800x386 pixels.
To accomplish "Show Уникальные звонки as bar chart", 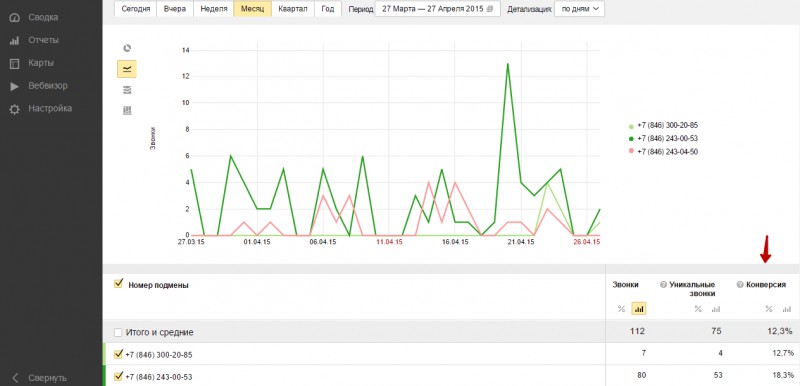I will pos(715,309).
